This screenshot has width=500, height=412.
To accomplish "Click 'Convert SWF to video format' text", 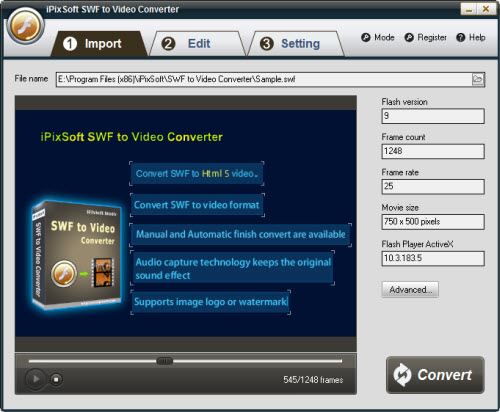I will pyautogui.click(x=196, y=205).
